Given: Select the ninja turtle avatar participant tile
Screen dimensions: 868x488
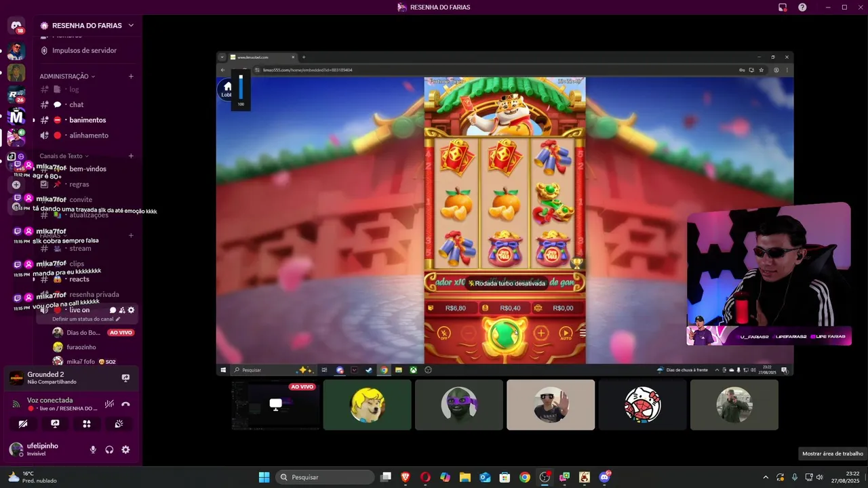Looking at the screenshot, I should [x=459, y=405].
